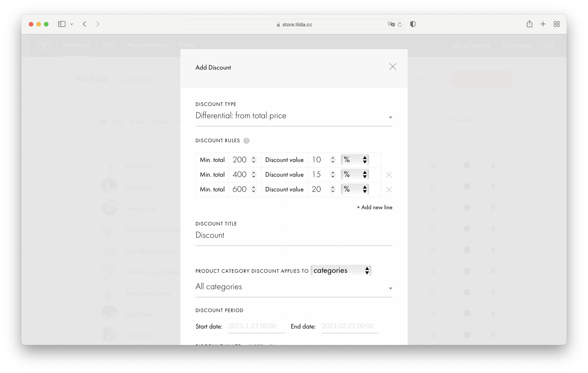This screenshot has height=373, width=588.
Task: Click + Add new line
Action: coord(374,207)
